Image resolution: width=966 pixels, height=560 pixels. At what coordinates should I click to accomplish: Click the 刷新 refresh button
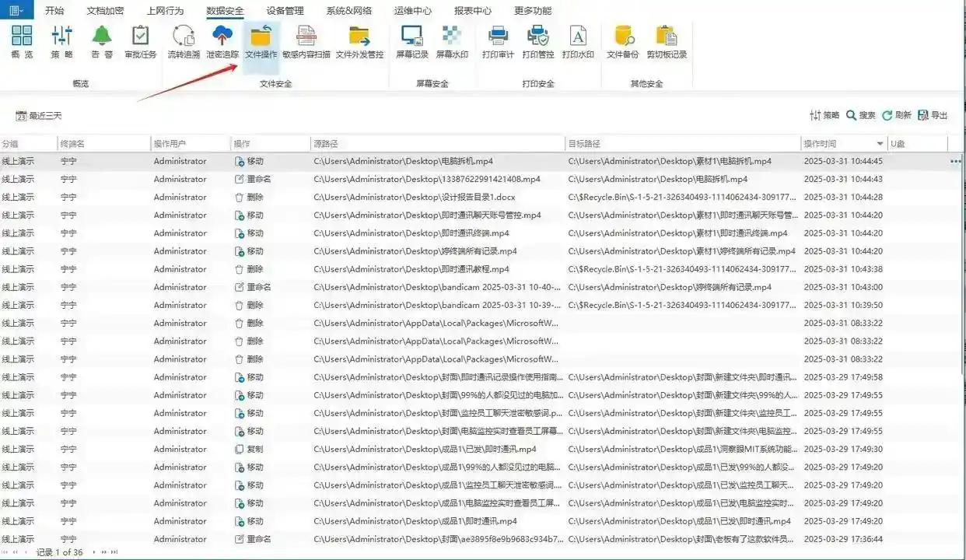click(896, 115)
